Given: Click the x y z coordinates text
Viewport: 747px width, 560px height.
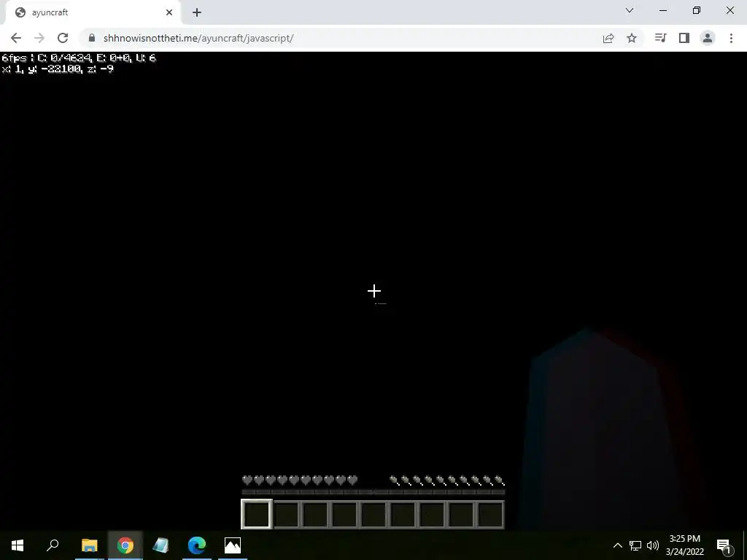Looking at the screenshot, I should point(57,69).
